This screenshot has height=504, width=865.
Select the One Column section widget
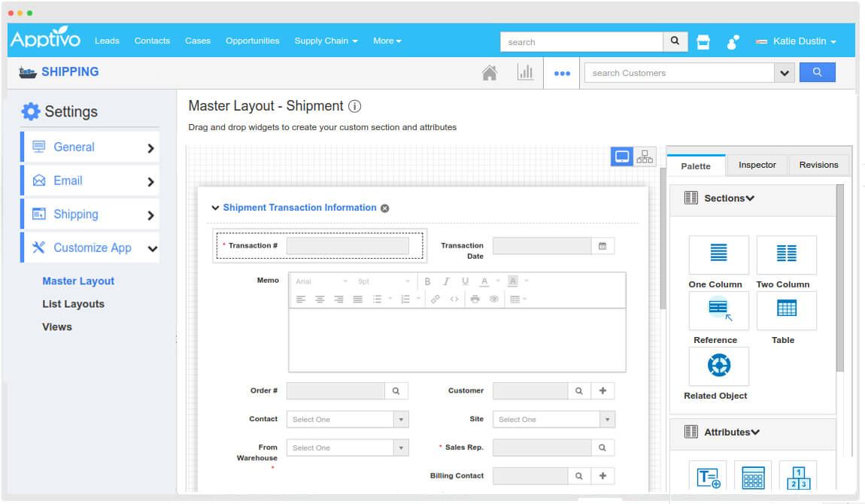tap(718, 254)
